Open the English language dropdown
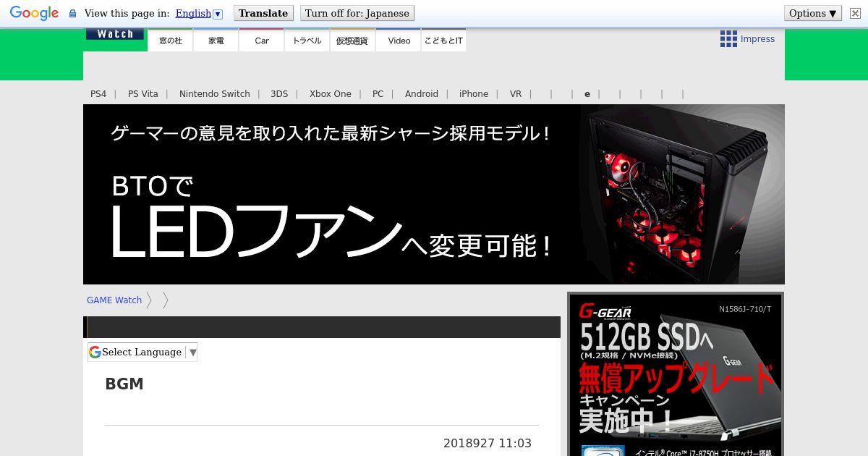This screenshot has width=868, height=456. [199, 13]
